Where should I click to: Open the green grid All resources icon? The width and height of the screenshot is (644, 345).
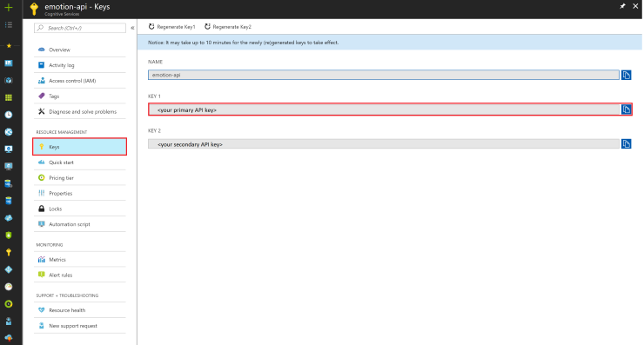coord(9,97)
